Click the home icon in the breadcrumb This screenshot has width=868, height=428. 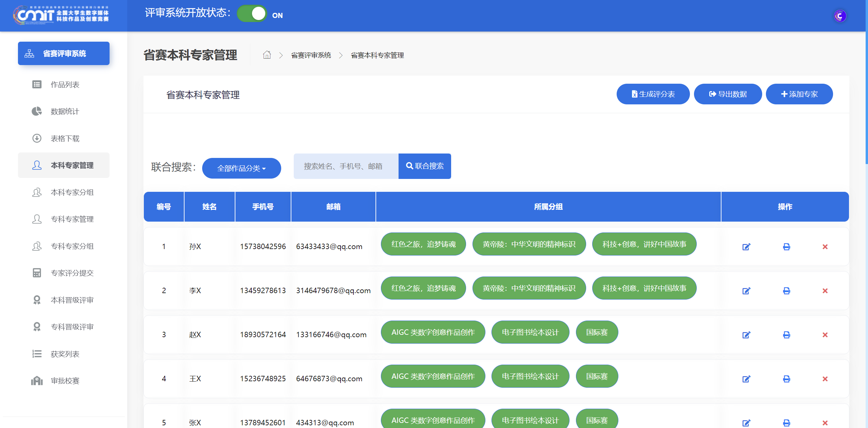[x=267, y=55]
